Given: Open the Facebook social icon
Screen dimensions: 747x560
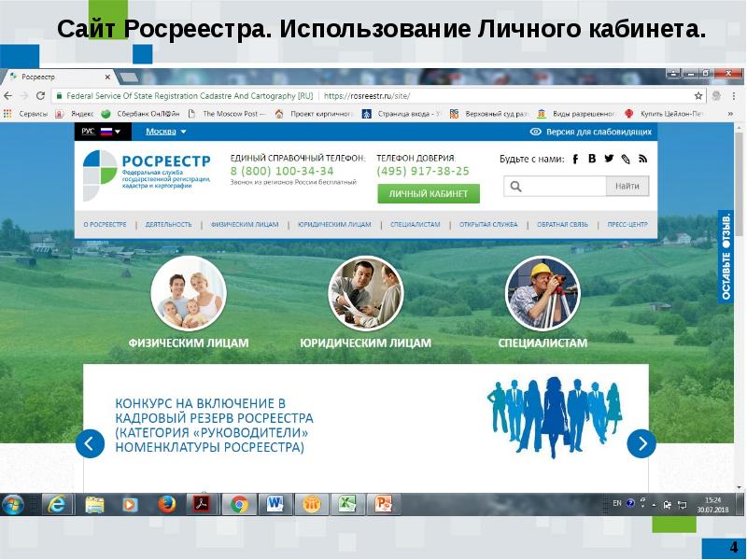Looking at the screenshot, I should 576,158.
